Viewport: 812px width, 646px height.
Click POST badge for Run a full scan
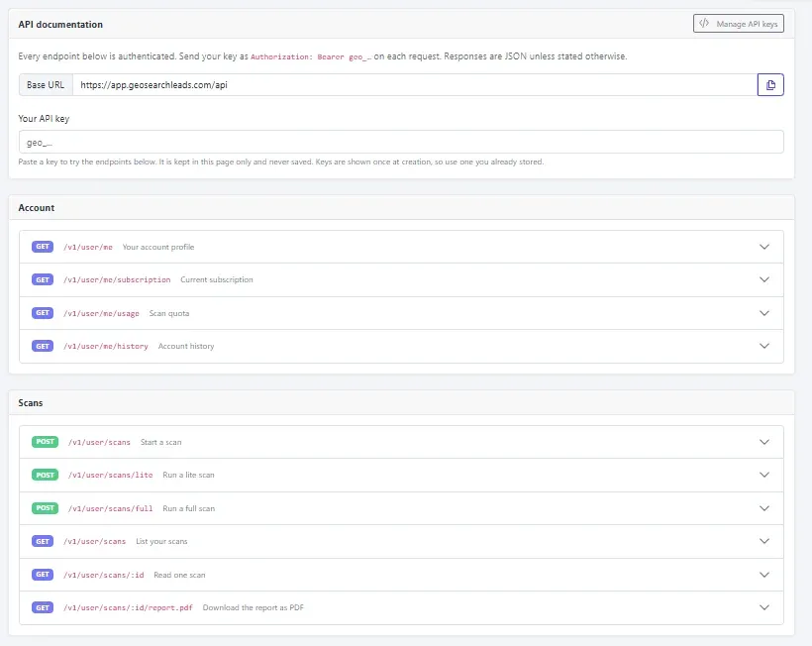45,508
